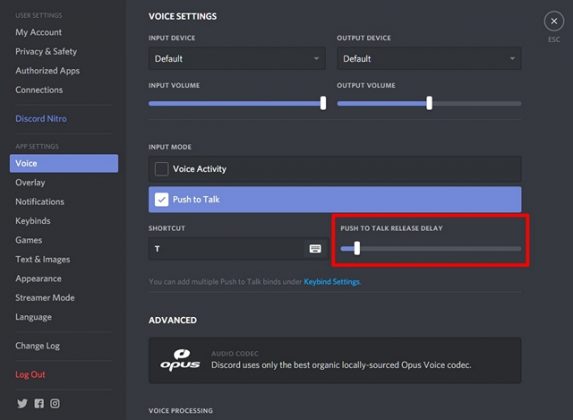Close settings with the X button
The image size is (573, 420).
point(554,21)
